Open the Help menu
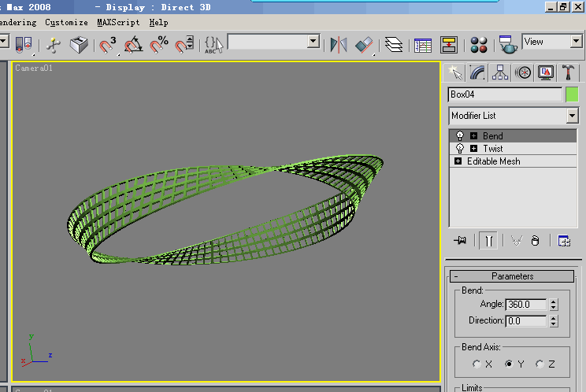 [158, 22]
